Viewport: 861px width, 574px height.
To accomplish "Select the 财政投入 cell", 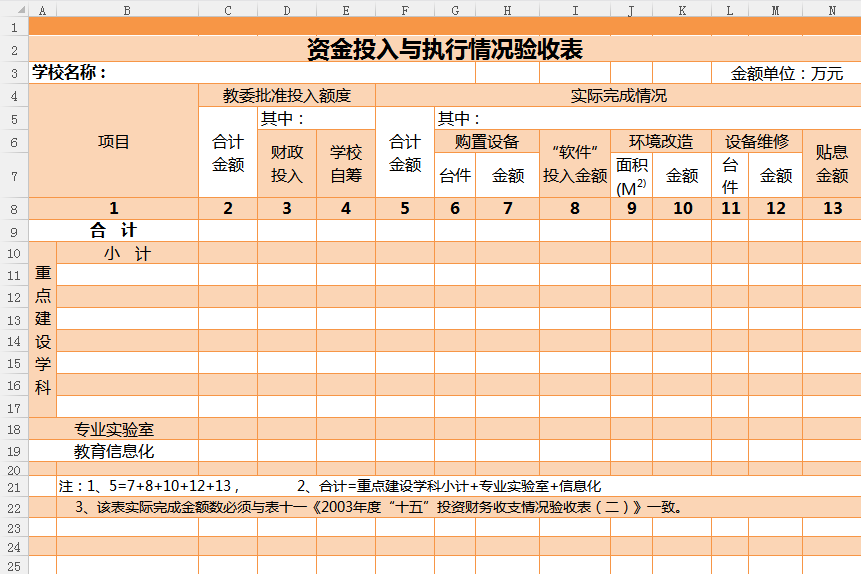I will (x=287, y=164).
